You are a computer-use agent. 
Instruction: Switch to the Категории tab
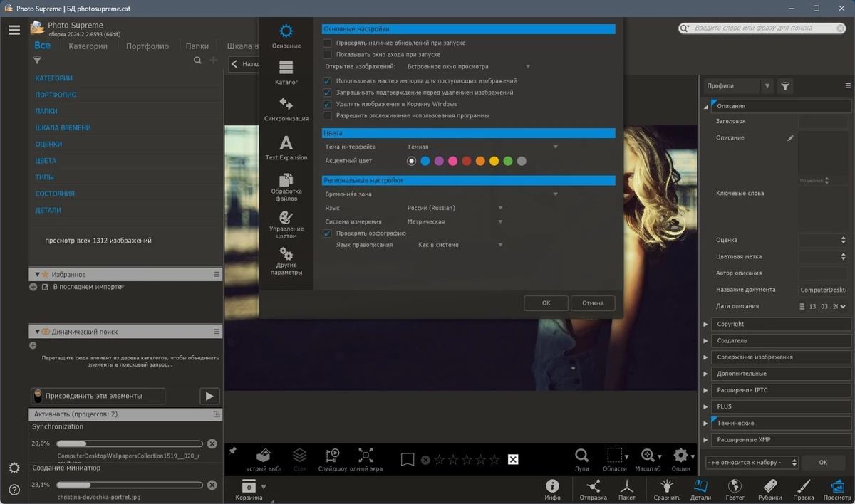click(88, 46)
